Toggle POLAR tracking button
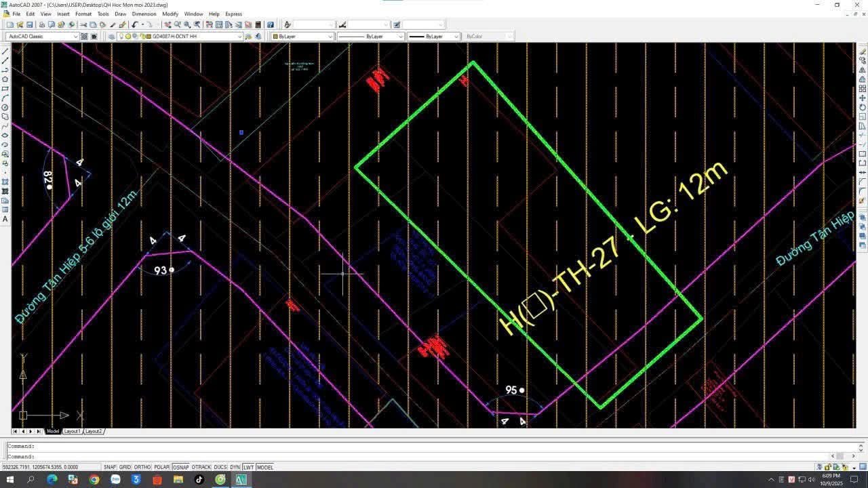 click(x=162, y=467)
